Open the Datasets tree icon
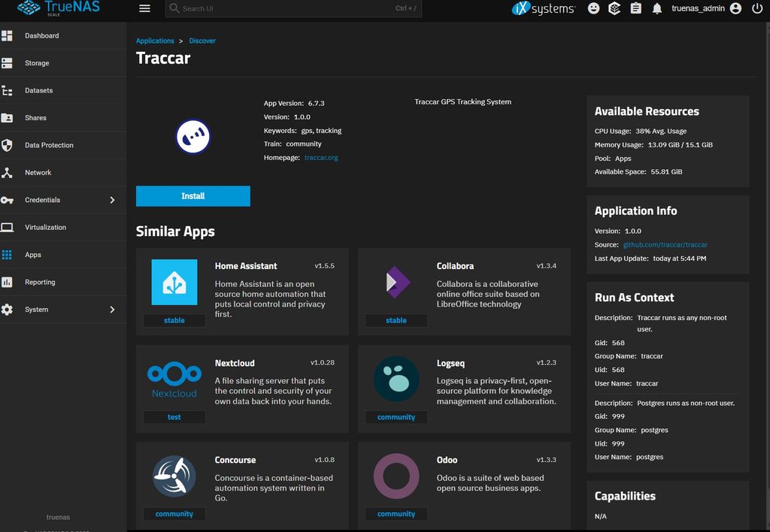 tap(7, 90)
